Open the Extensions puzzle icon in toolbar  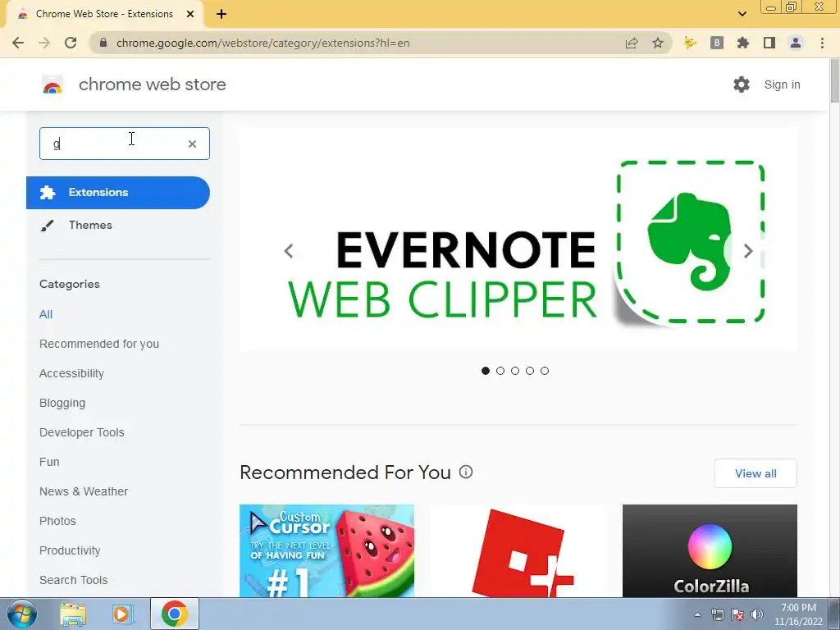click(x=742, y=43)
